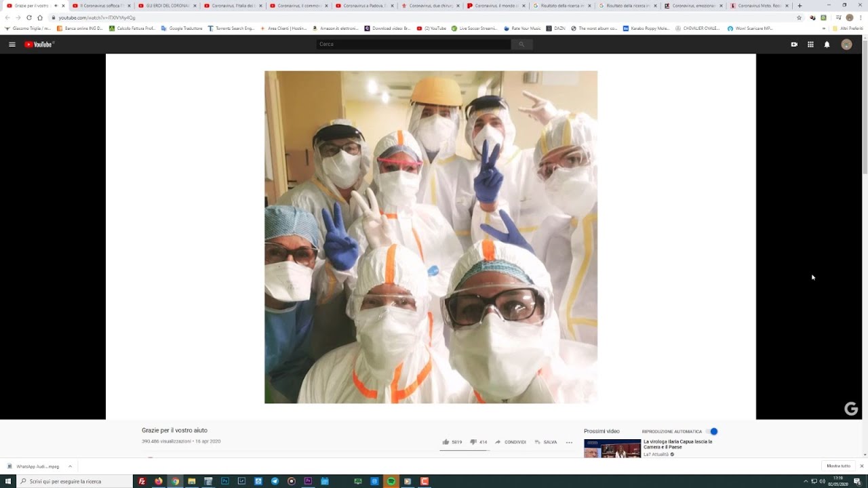Save the video with Salva
This screenshot has height=488, width=868.
(x=546, y=442)
